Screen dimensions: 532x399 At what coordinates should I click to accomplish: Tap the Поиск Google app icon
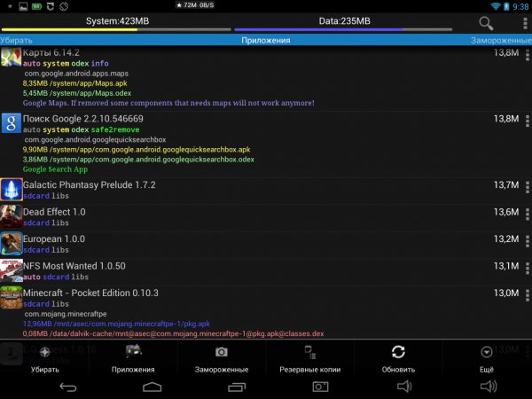pos(11,123)
